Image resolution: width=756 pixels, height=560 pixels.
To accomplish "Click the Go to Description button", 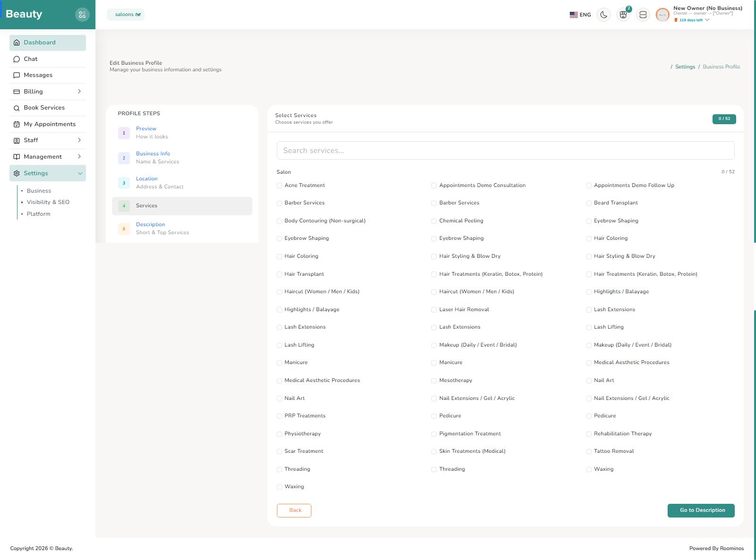I will point(701,510).
